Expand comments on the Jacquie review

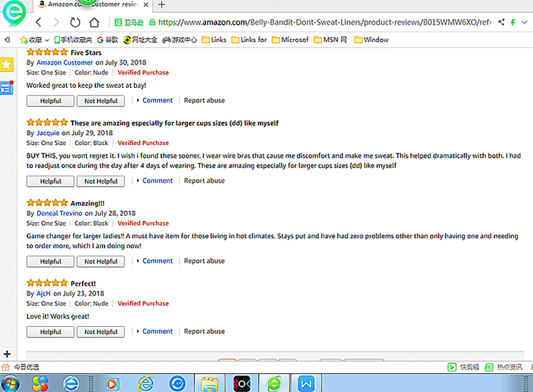tap(157, 181)
